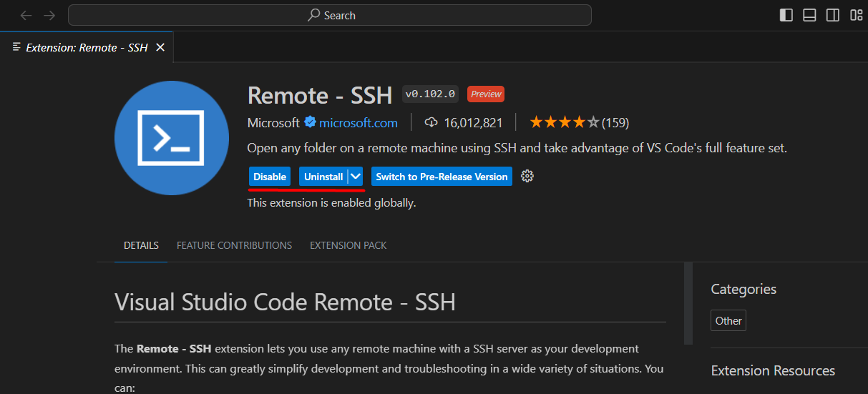Viewport: 868px width, 394px height.
Task: Click Switch to Pre-Release Version button
Action: (442, 177)
